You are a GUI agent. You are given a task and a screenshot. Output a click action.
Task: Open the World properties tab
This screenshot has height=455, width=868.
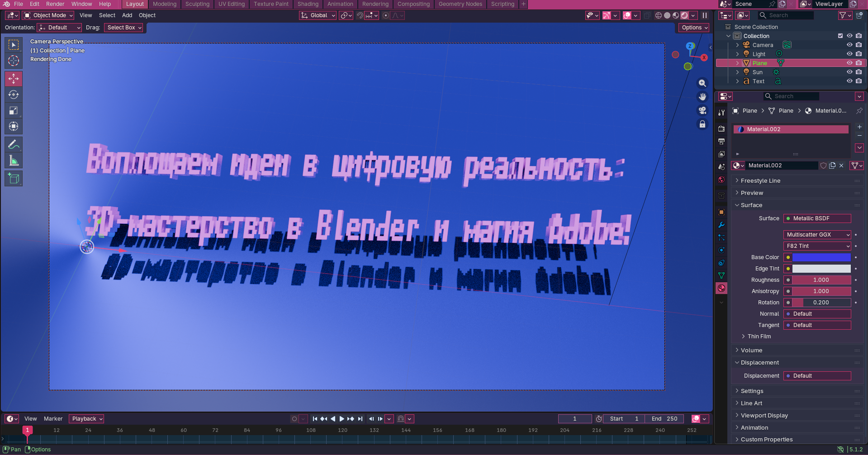click(721, 180)
